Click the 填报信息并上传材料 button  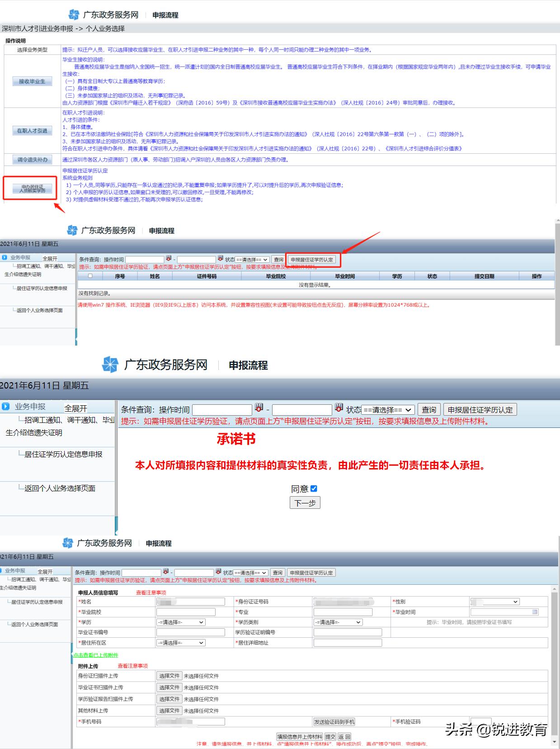pos(300,737)
